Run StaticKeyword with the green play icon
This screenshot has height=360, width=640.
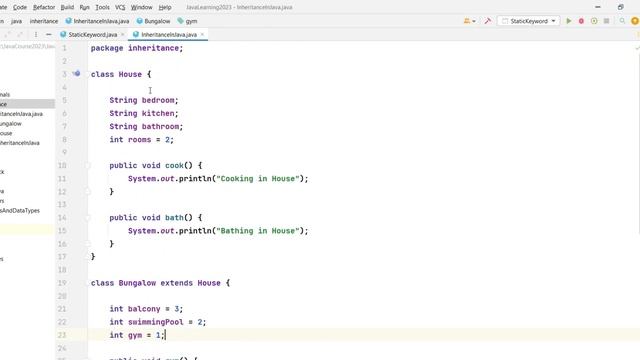click(x=569, y=21)
